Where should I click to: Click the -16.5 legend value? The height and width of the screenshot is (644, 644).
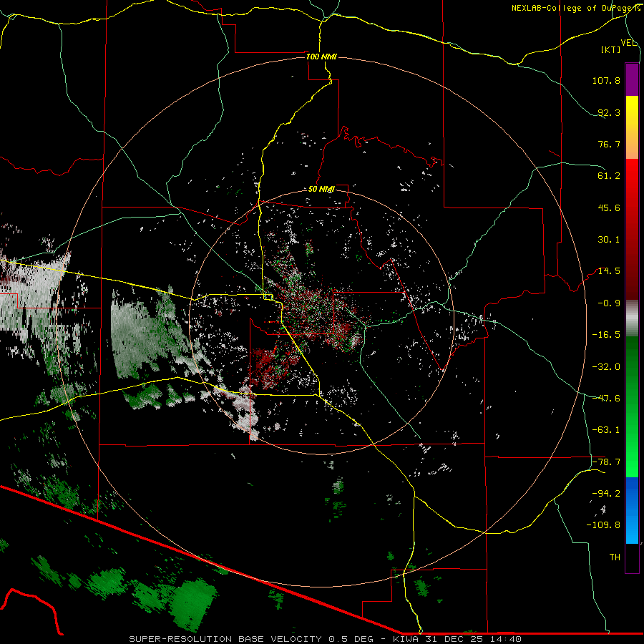pyautogui.click(x=606, y=335)
